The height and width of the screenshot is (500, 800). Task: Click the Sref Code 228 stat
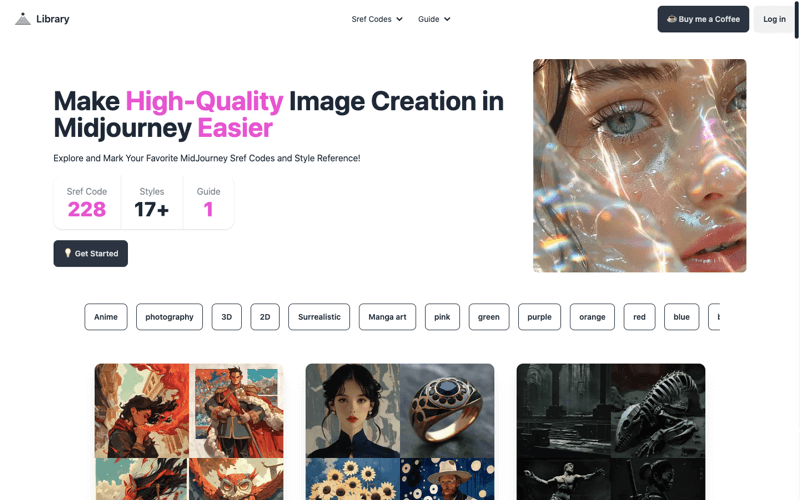(x=87, y=203)
